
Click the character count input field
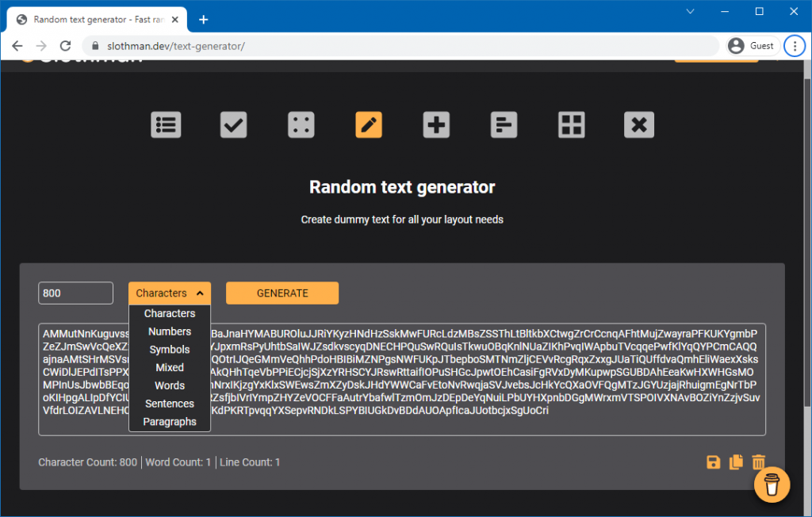75,293
